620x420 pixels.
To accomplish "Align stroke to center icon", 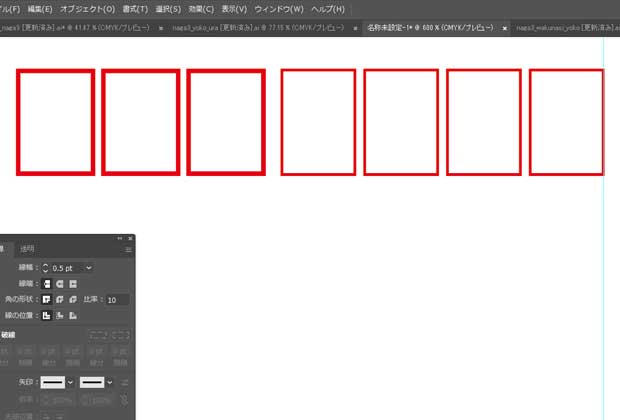I will tap(46, 316).
